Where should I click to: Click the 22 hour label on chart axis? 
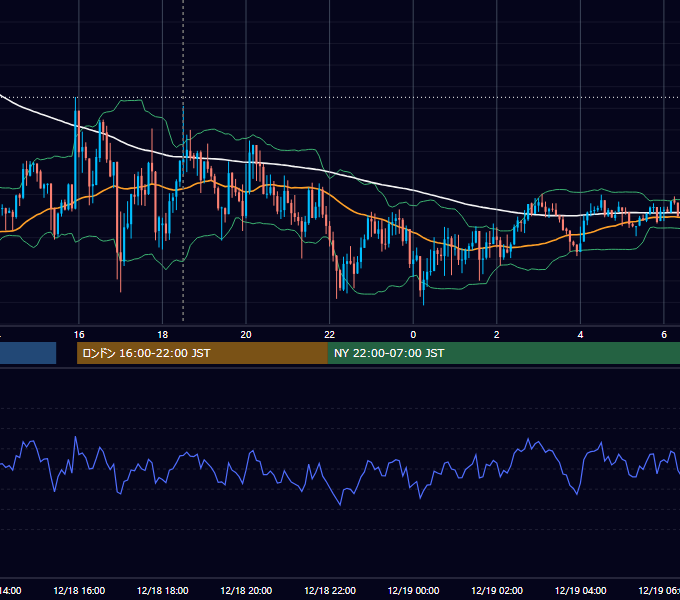point(330,335)
